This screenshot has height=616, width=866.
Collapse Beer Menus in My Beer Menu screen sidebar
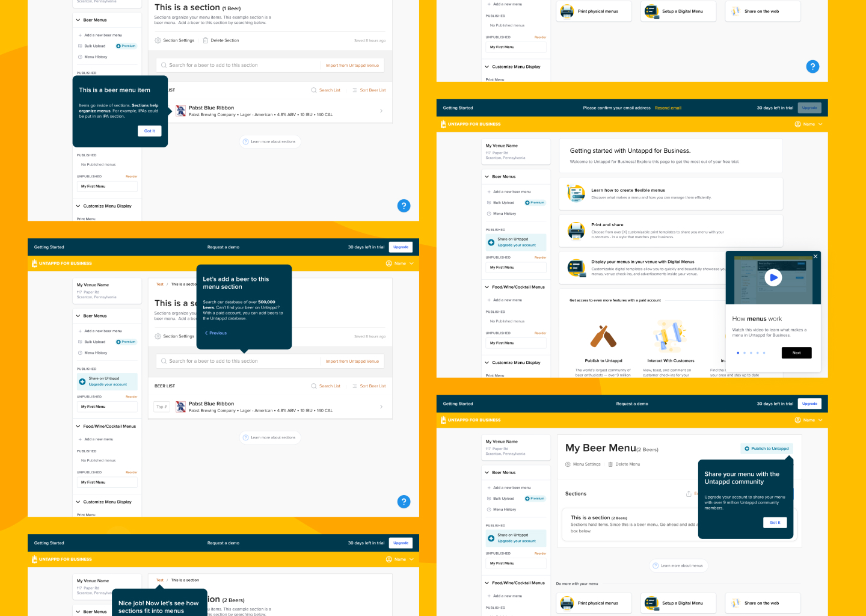coord(487,473)
